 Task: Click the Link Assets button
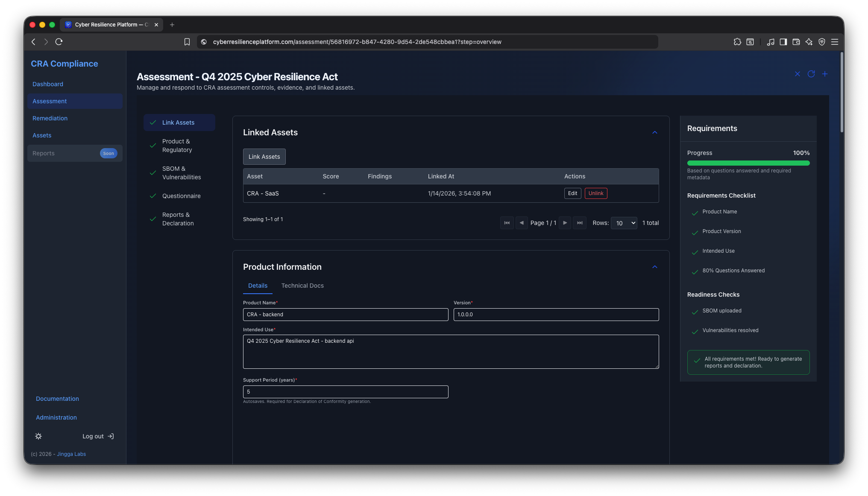pos(264,156)
